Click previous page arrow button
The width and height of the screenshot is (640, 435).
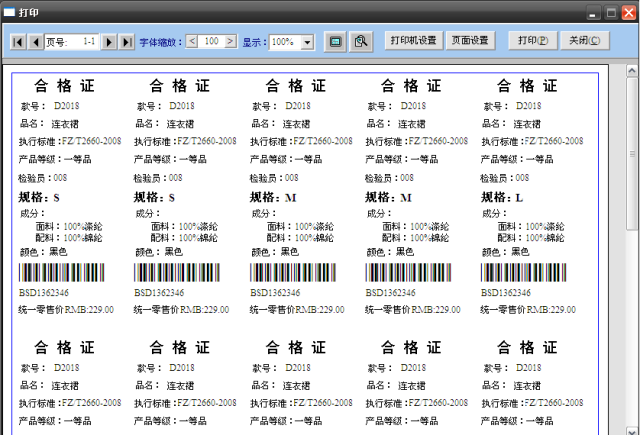pyautogui.click(x=34, y=42)
